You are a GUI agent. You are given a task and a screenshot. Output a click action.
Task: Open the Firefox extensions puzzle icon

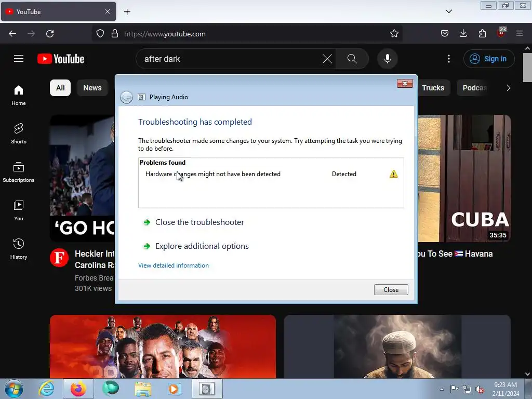[482, 34]
